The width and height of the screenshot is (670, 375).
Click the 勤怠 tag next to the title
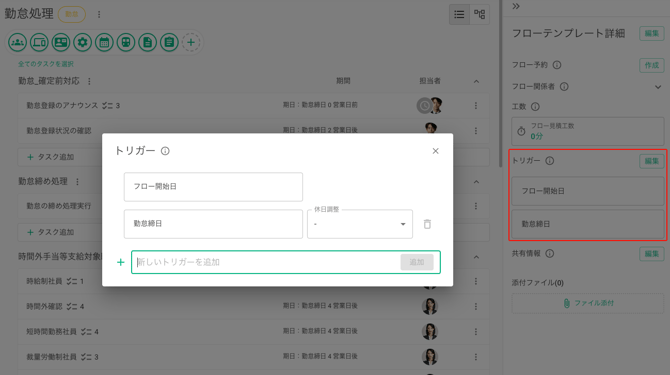pyautogui.click(x=72, y=15)
